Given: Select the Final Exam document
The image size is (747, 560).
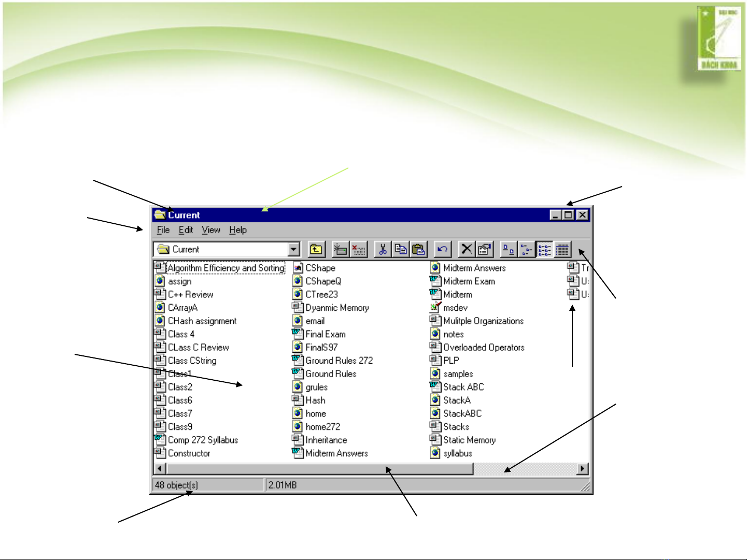Looking at the screenshot, I should [x=325, y=334].
